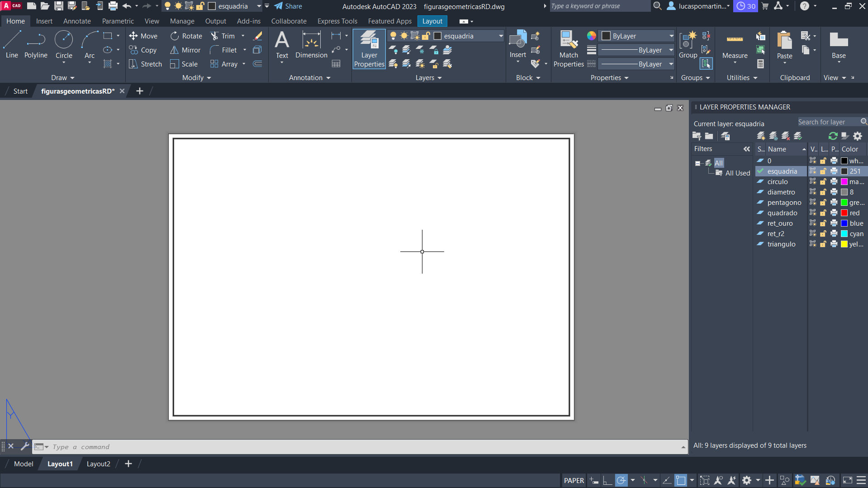Click the Match Properties tool
Viewport: 868px width, 488px height.
point(569,49)
